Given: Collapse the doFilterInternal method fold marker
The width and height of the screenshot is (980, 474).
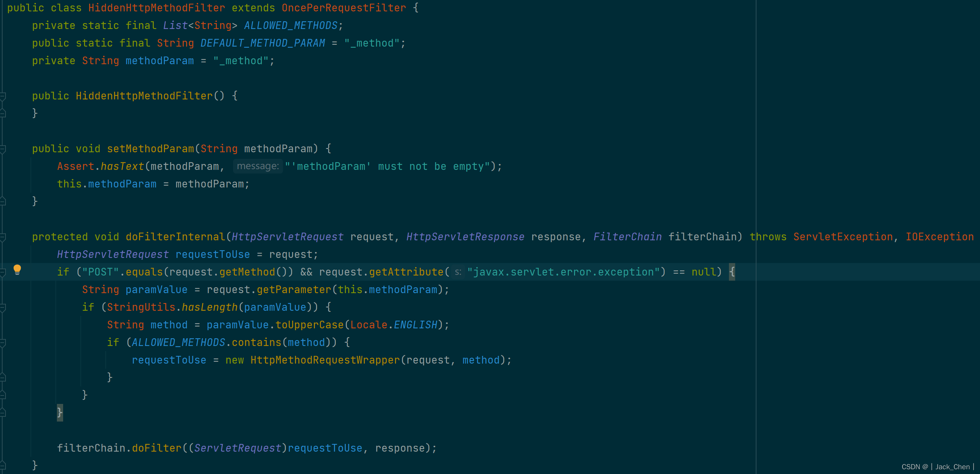Looking at the screenshot, I should click(x=3, y=237).
